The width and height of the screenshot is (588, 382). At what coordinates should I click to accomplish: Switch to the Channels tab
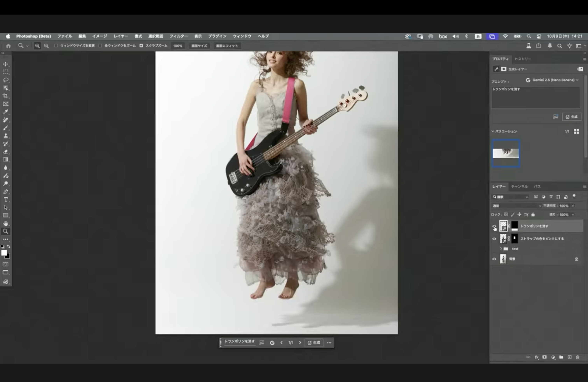pyautogui.click(x=519, y=186)
